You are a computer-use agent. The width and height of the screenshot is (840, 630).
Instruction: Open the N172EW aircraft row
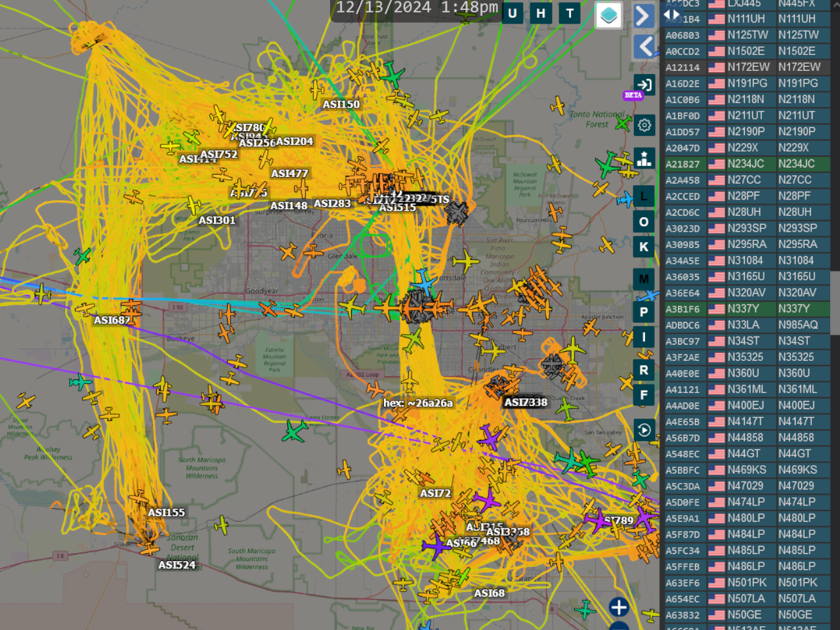coord(746,67)
